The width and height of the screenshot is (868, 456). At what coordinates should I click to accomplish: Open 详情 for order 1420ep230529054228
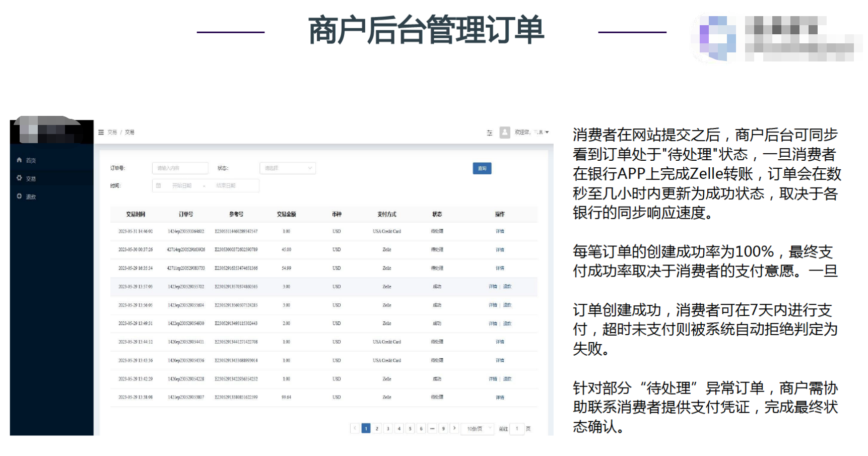[493, 379]
